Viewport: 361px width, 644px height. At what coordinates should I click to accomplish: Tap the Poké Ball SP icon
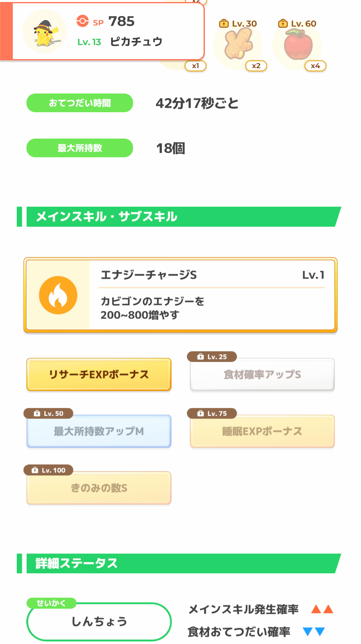[x=82, y=21]
